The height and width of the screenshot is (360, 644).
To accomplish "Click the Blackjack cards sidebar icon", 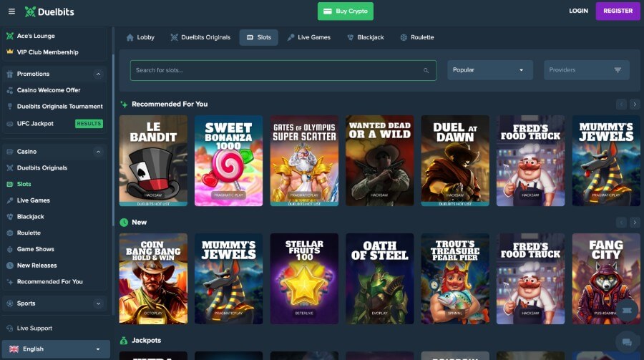I will coord(10,217).
